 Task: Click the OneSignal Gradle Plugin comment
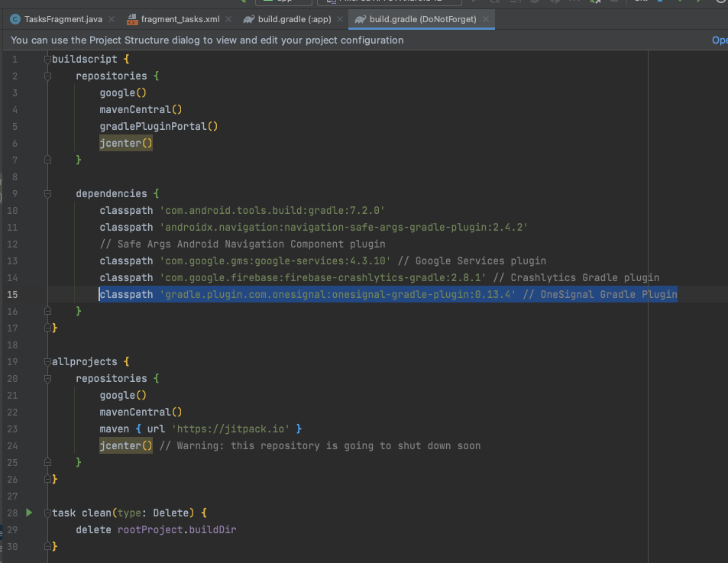coord(600,294)
